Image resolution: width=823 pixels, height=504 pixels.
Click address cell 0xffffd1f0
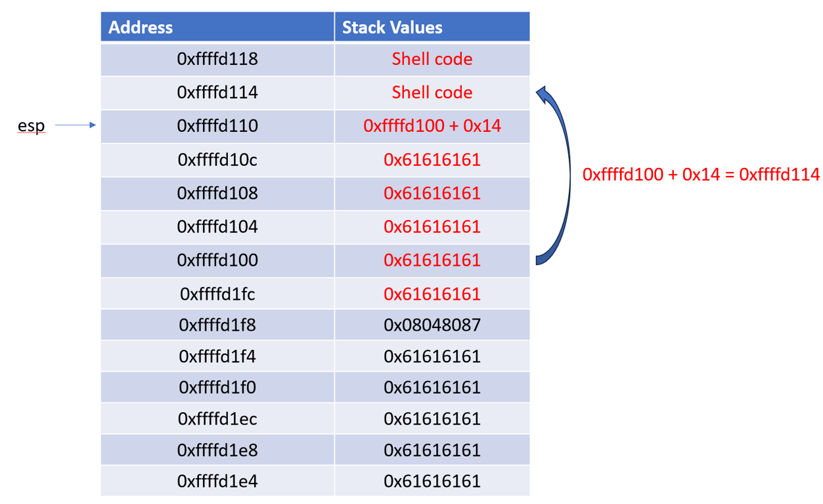click(217, 387)
